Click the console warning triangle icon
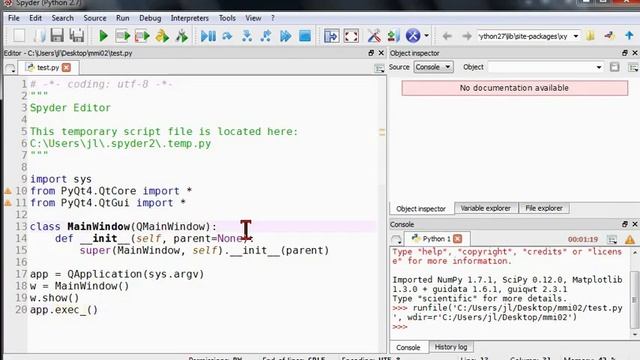640x360 pixels. coord(630,240)
